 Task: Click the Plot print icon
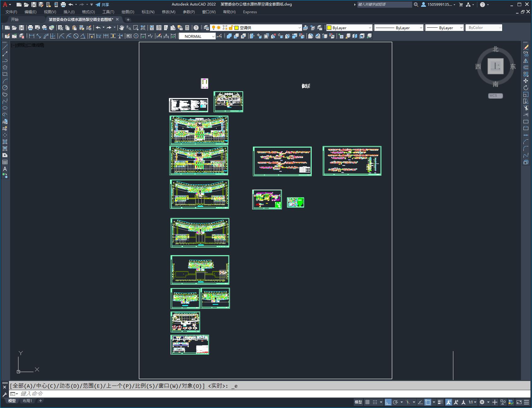[30, 28]
